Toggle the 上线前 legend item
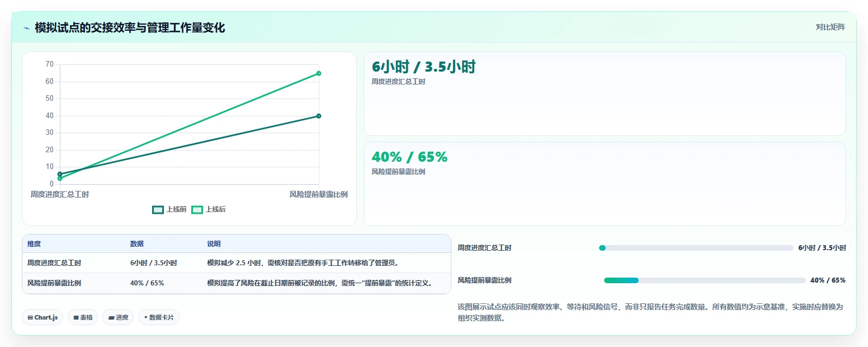 169,209
